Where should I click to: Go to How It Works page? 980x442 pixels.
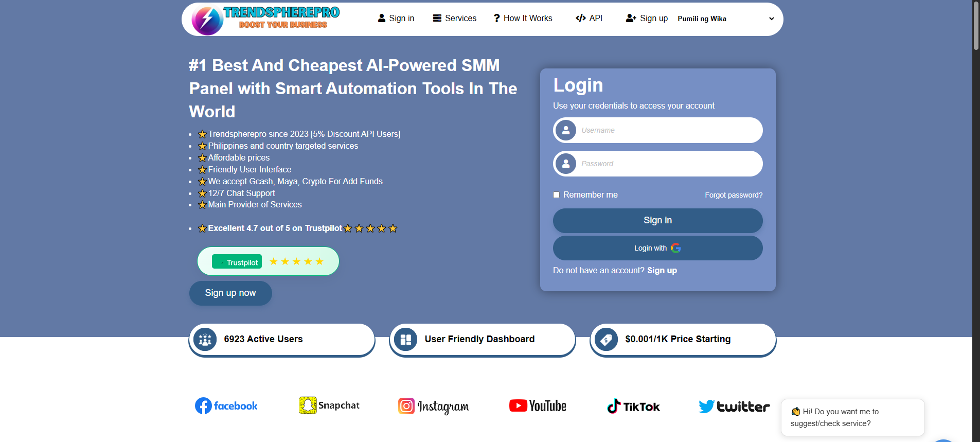(x=523, y=19)
